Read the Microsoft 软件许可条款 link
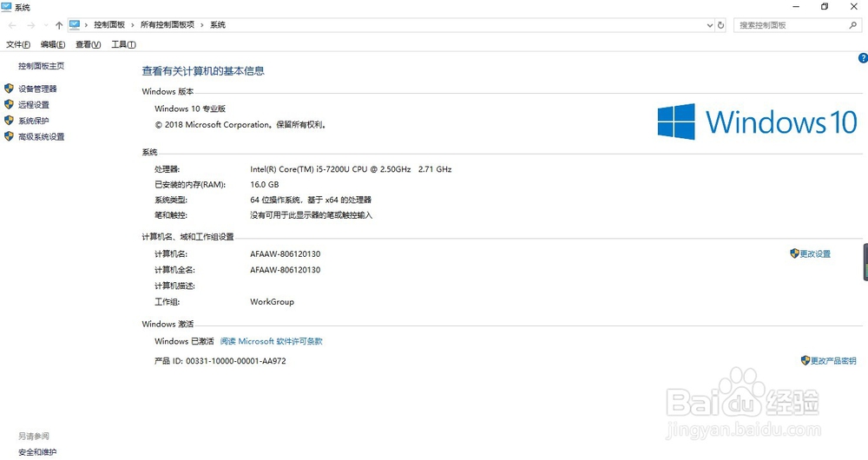 click(271, 342)
